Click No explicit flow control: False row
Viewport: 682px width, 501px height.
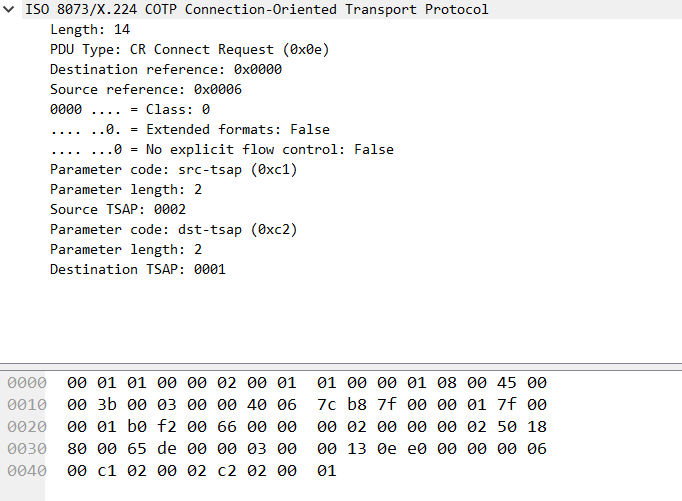click(221, 150)
